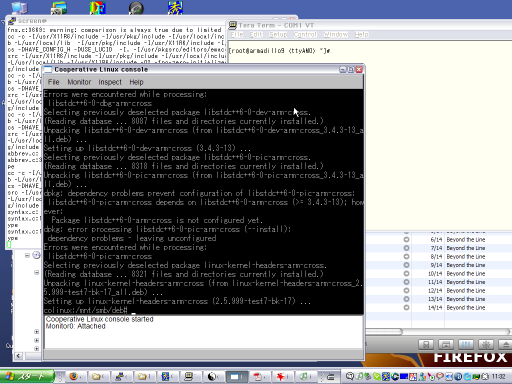
Task: Expand the top tree node with clock icon
Action: (27, 256)
